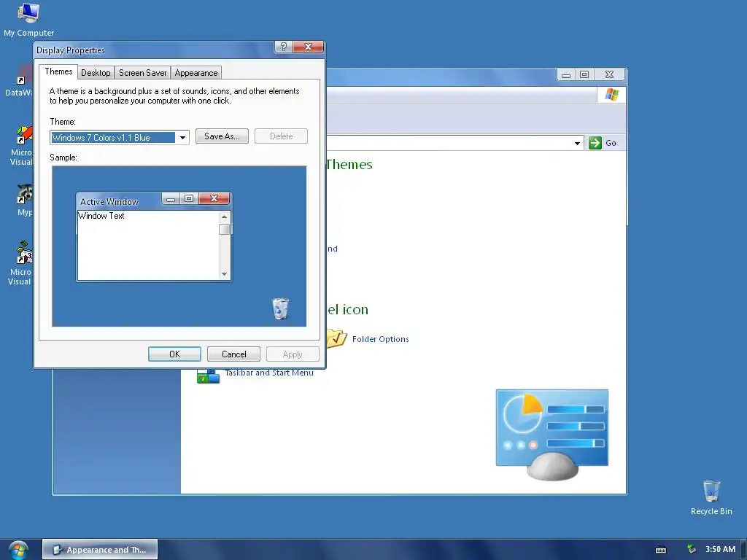The height and width of the screenshot is (560, 747).
Task: Click the clock showing 3:50 AM
Action: point(720,549)
